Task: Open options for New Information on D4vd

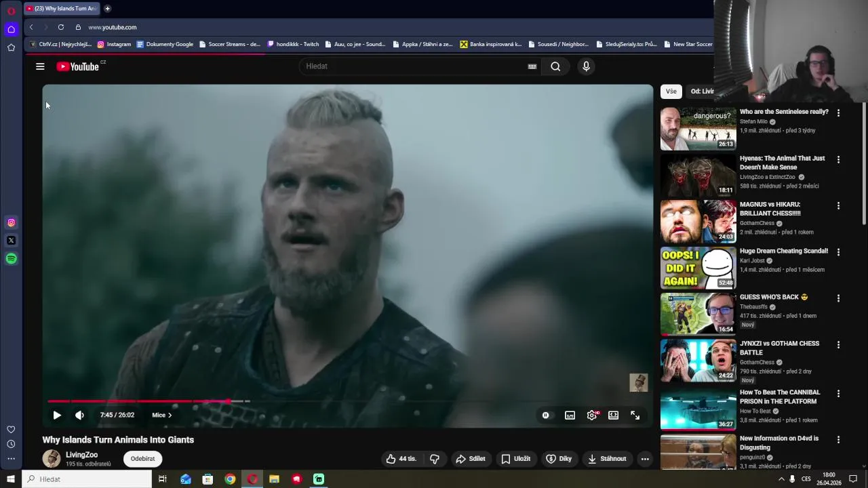Action: 838,439
